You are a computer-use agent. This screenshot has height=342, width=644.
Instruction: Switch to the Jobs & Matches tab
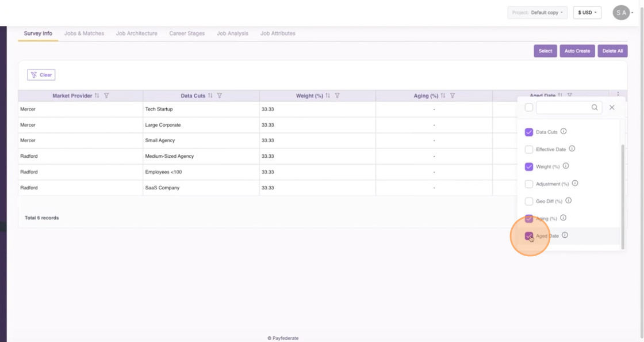84,33
